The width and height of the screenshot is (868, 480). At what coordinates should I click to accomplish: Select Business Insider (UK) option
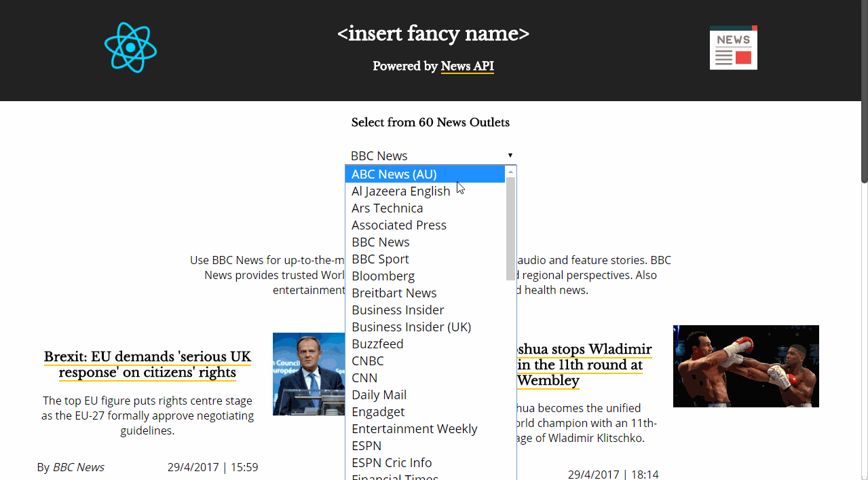426,327
